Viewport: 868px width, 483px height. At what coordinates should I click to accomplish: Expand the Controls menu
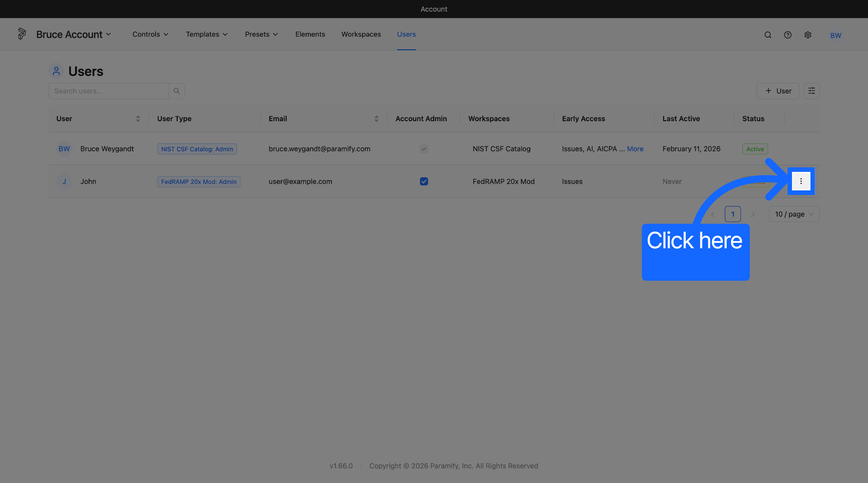pyautogui.click(x=151, y=34)
